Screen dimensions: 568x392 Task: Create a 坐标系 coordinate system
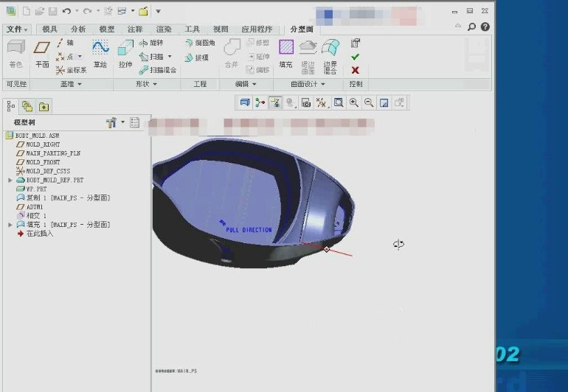(72, 70)
